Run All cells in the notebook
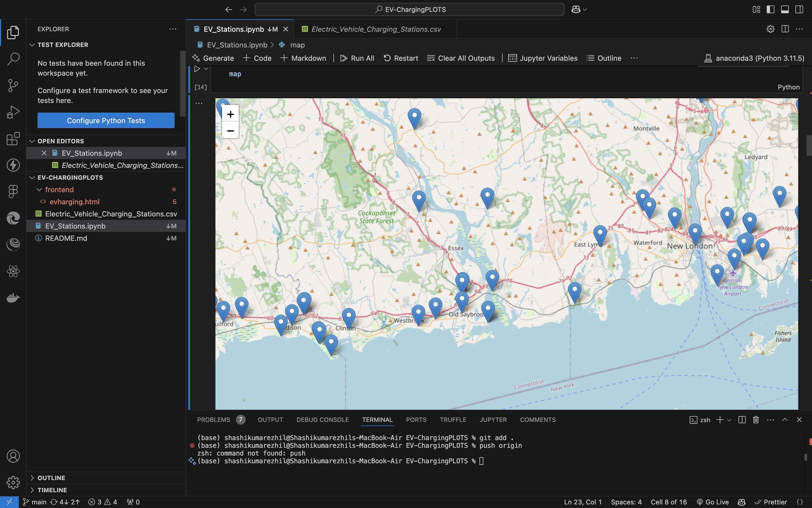Image resolution: width=812 pixels, height=508 pixels. (357, 58)
